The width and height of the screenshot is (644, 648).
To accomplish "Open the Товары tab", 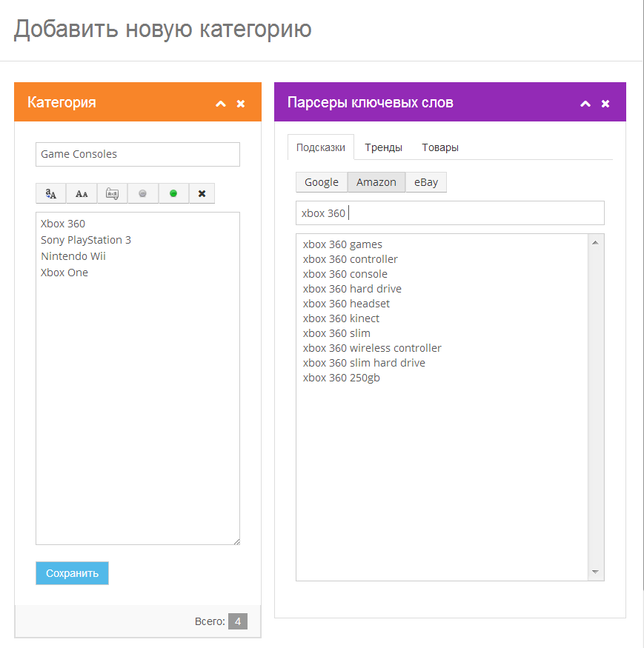I will tap(440, 147).
